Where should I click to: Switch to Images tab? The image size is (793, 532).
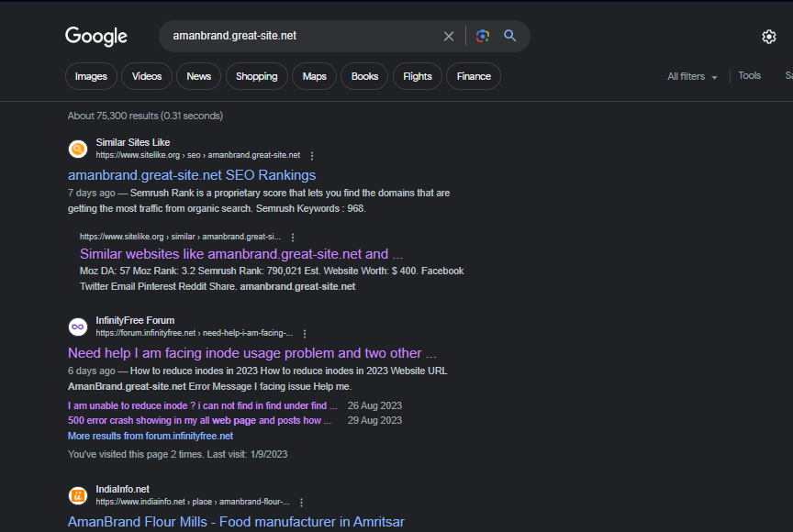point(91,76)
